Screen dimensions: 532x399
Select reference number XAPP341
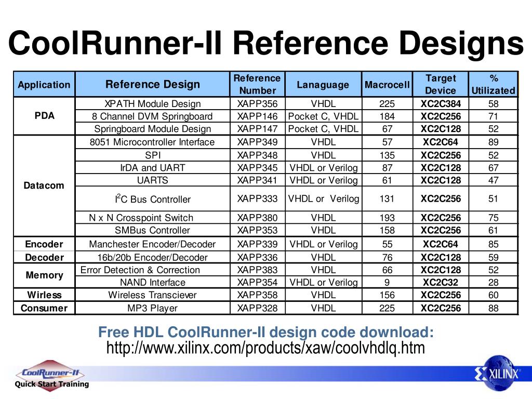[258, 180]
